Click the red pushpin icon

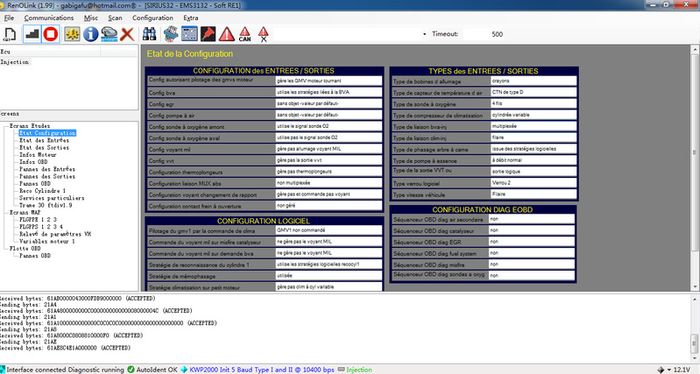tap(208, 34)
